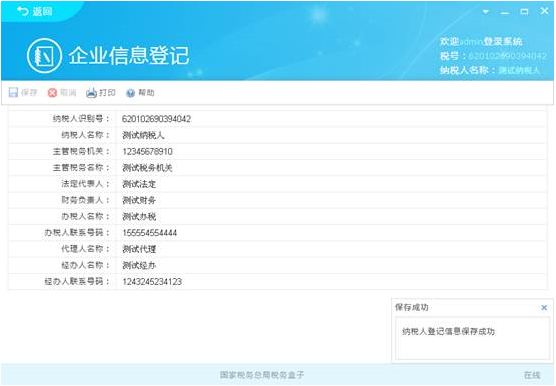Click the 法定代表人 input field
The image size is (556, 386).
click(330, 184)
